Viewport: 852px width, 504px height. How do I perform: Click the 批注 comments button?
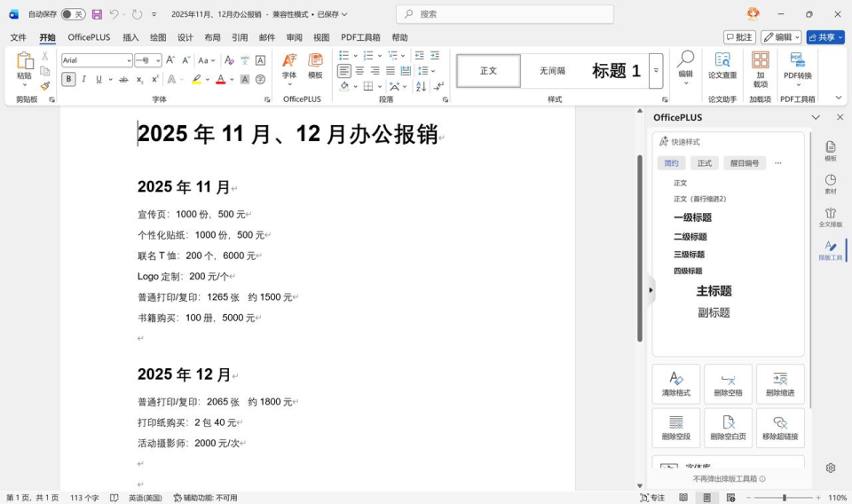pyautogui.click(x=739, y=37)
